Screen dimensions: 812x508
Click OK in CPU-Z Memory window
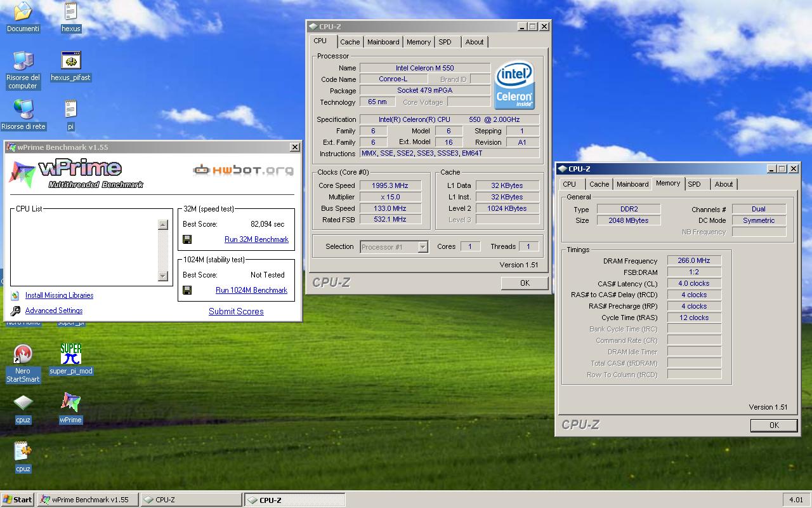[x=774, y=425]
